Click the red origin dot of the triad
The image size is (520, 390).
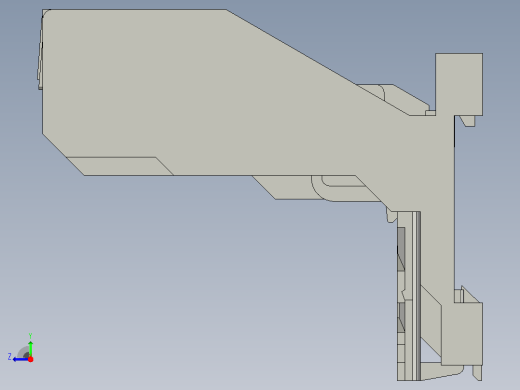(31, 359)
